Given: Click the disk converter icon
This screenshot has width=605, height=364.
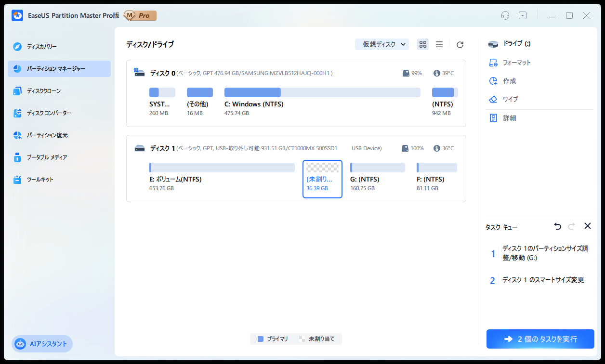Looking at the screenshot, I should point(18,113).
